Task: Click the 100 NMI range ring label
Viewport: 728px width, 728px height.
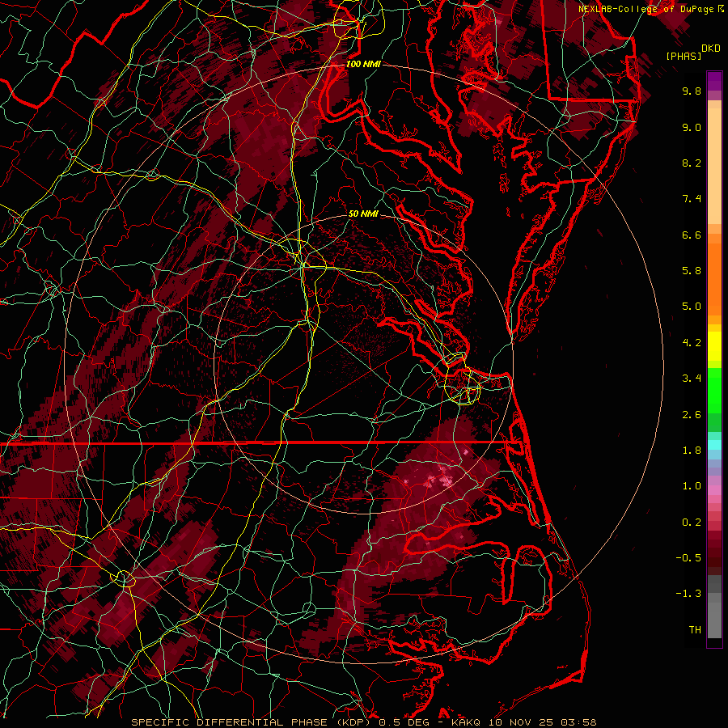Action: point(363,64)
